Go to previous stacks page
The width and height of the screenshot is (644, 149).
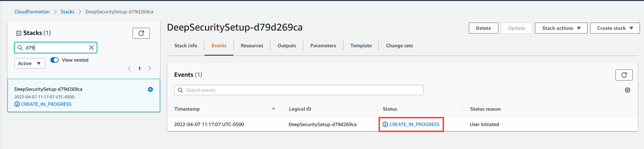click(x=129, y=69)
